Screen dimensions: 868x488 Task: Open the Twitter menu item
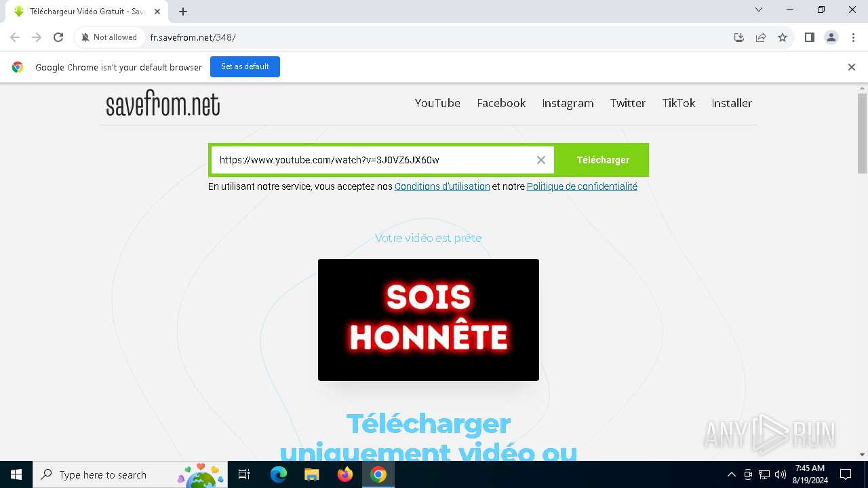coord(627,103)
